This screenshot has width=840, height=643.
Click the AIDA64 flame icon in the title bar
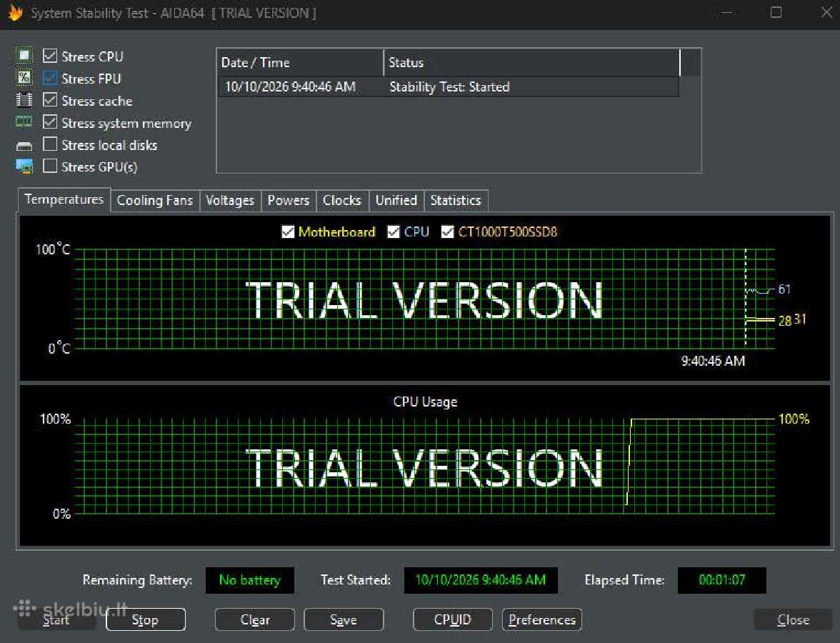click(16, 12)
